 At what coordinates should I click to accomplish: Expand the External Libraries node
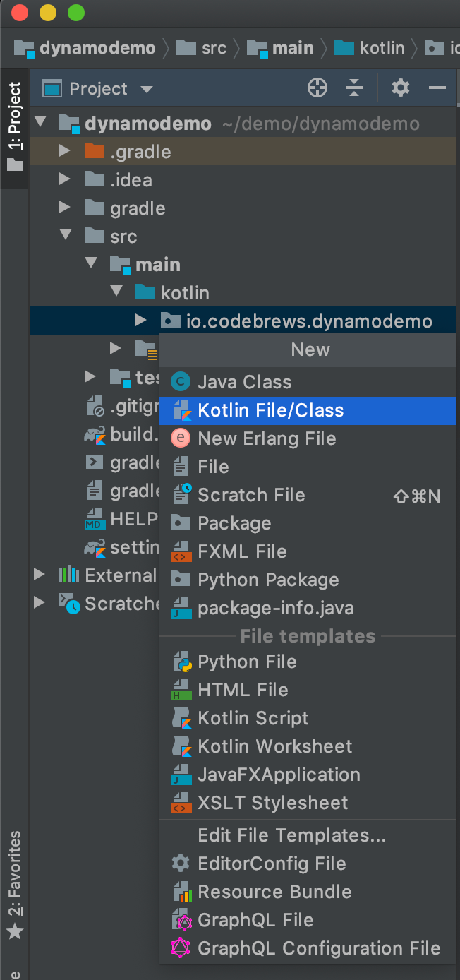[x=40, y=575]
